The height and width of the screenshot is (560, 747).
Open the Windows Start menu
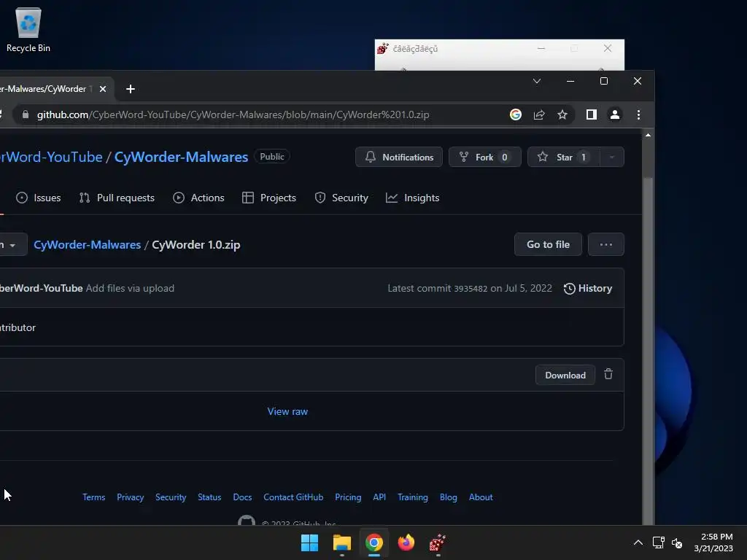click(x=309, y=542)
